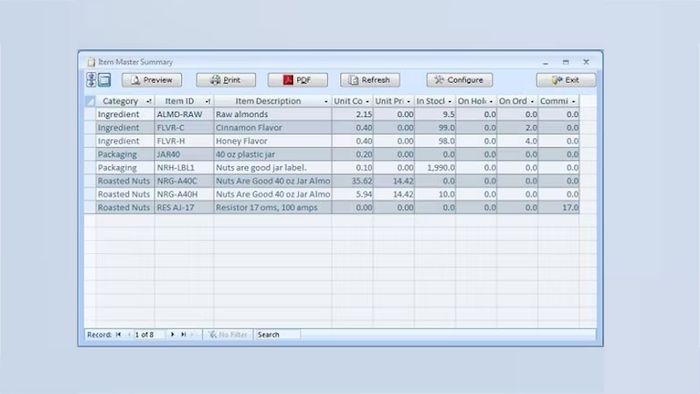Go to next record navigation arrow

pos(172,334)
